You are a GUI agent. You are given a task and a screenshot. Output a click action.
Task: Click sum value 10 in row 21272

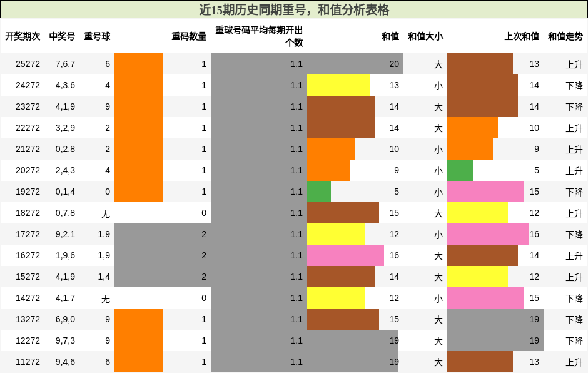[394, 150]
